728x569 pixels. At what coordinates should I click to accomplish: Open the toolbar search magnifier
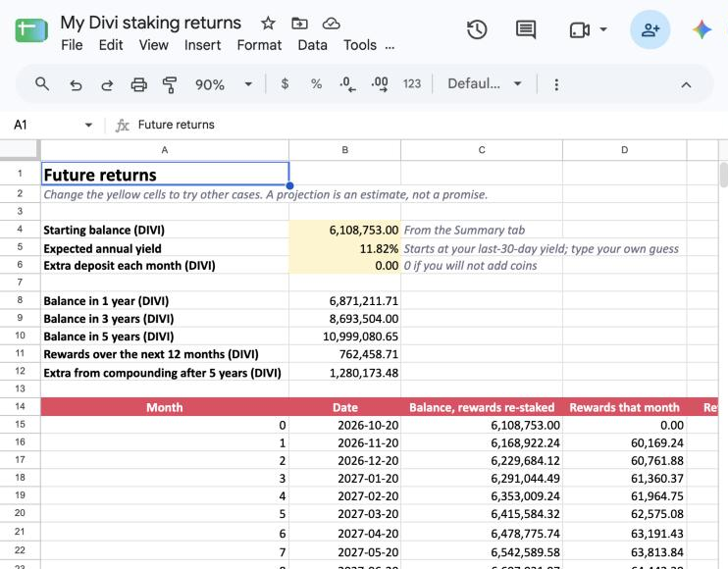[x=42, y=84]
